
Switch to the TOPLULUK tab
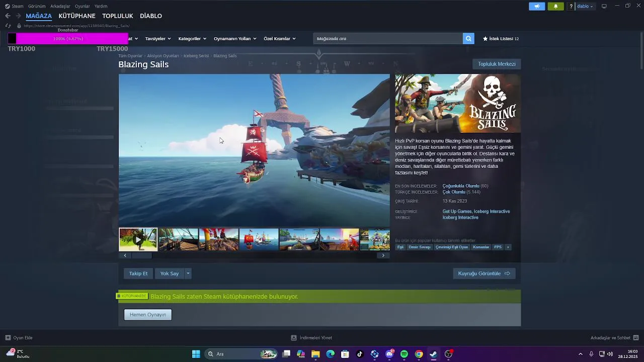118,16
